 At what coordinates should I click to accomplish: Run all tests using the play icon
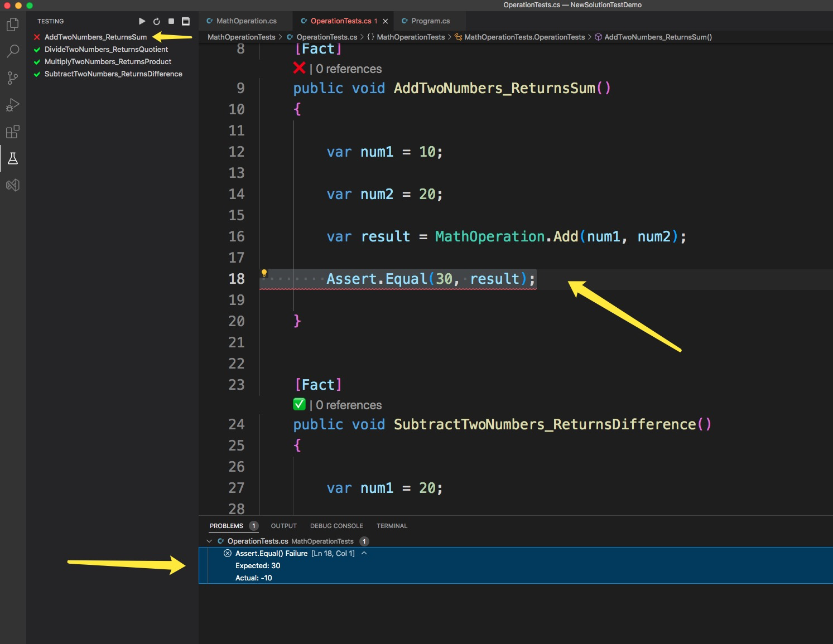142,21
